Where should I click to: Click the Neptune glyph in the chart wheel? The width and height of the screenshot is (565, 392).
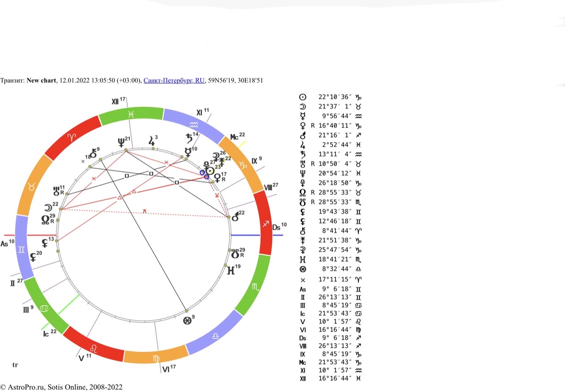pyautogui.click(x=121, y=142)
